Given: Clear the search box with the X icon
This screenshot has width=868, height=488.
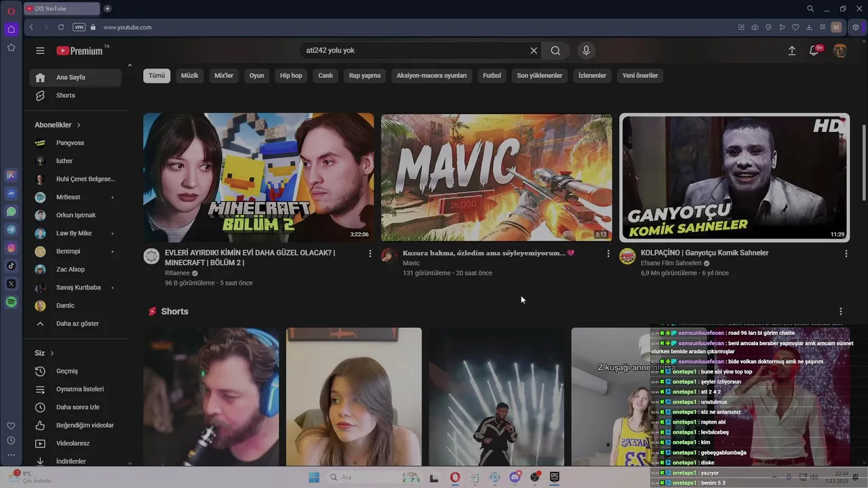Looking at the screenshot, I should pyautogui.click(x=534, y=51).
